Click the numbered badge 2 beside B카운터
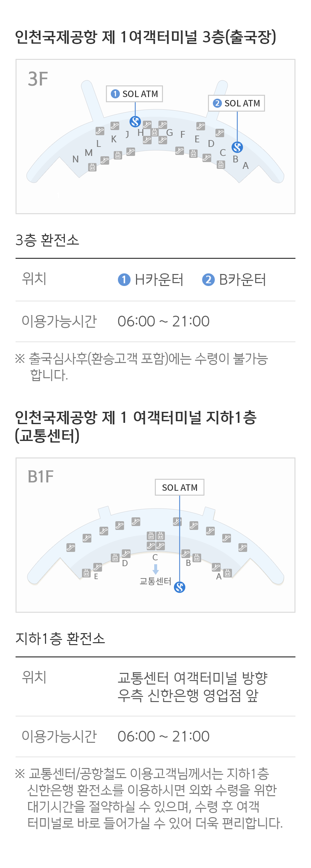Viewport: 311px width, 868px height. pos(208,279)
